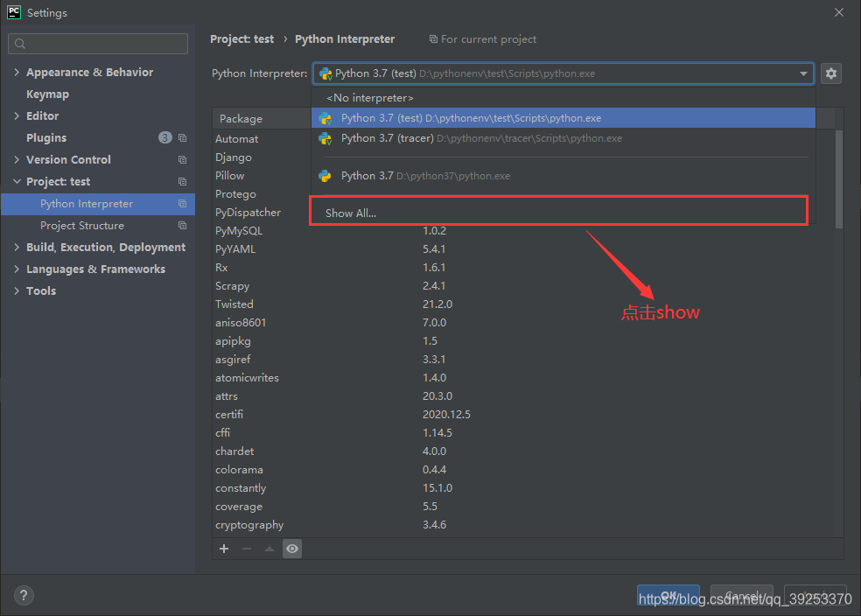Click the plus icon to install package
Screen dimensions: 861x616
tap(224, 549)
